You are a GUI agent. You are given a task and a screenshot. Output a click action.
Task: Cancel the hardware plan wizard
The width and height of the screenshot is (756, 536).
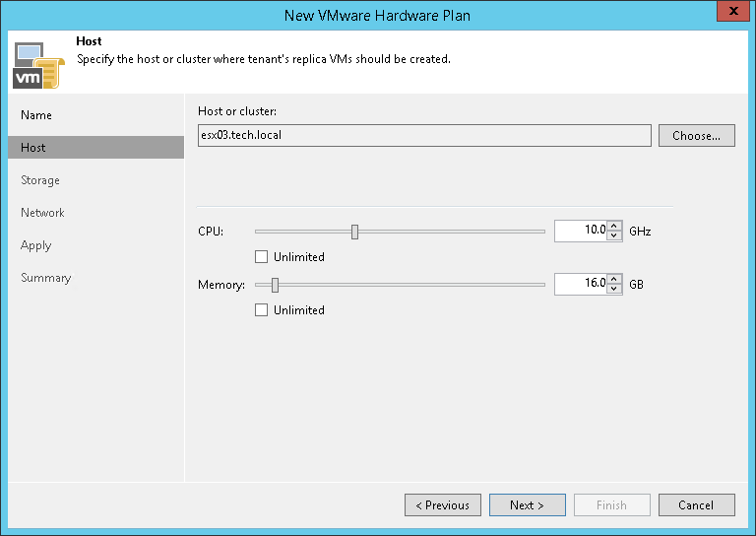pyautogui.click(x=696, y=505)
